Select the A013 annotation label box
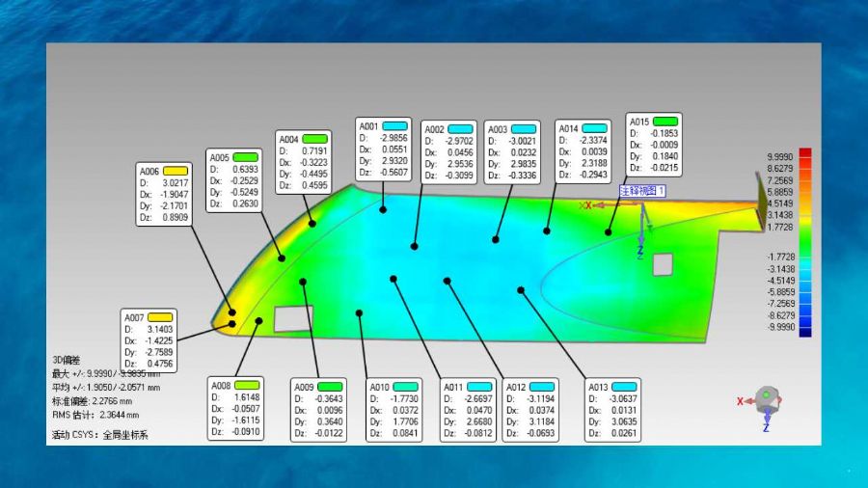This screenshot has width=868, height=488. [612, 410]
